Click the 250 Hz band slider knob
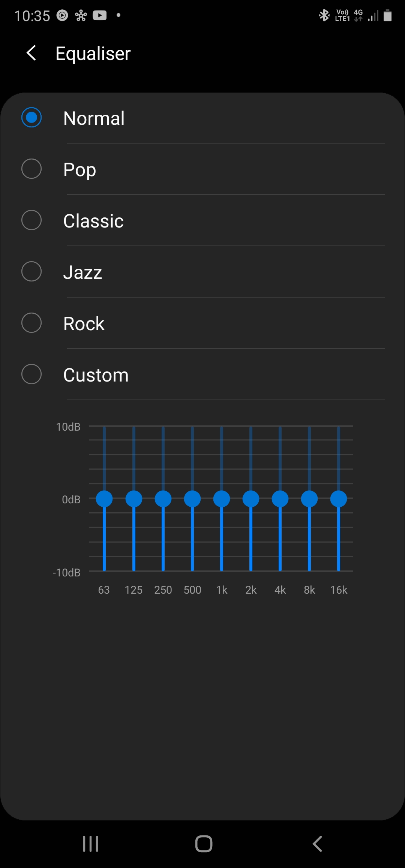Image resolution: width=405 pixels, height=868 pixels. (163, 499)
